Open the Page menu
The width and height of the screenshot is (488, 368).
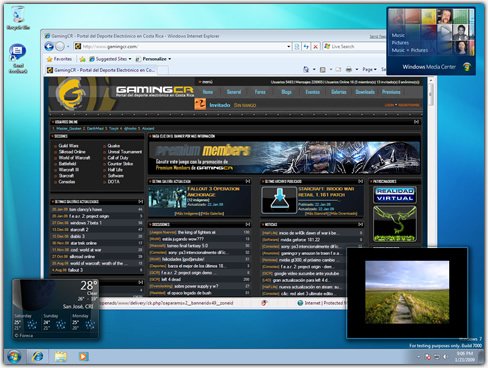pyautogui.click(x=369, y=70)
